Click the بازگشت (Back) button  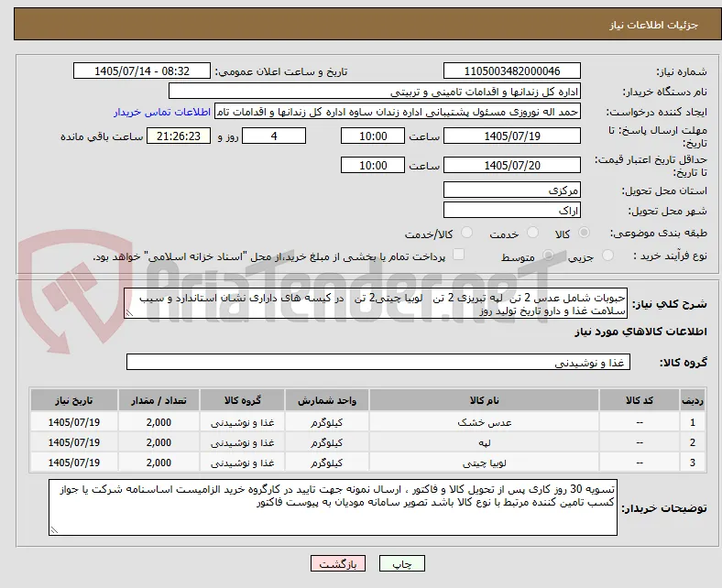tap(337, 563)
